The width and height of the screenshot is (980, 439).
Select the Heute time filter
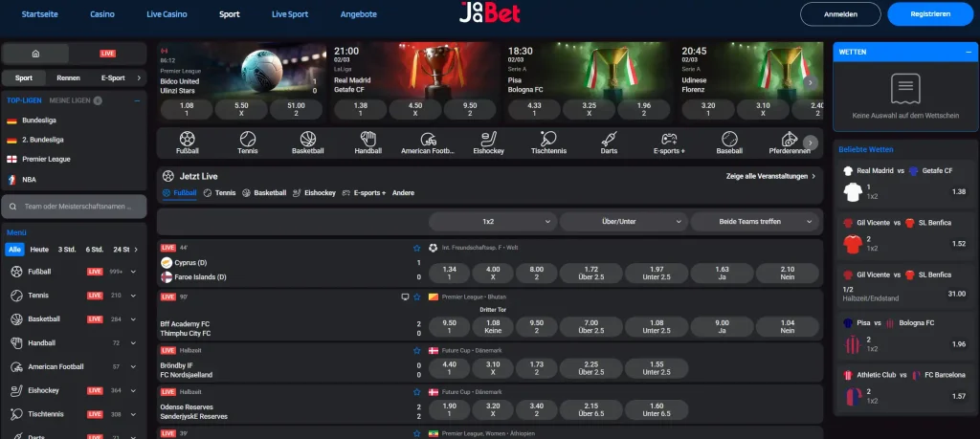coord(39,250)
